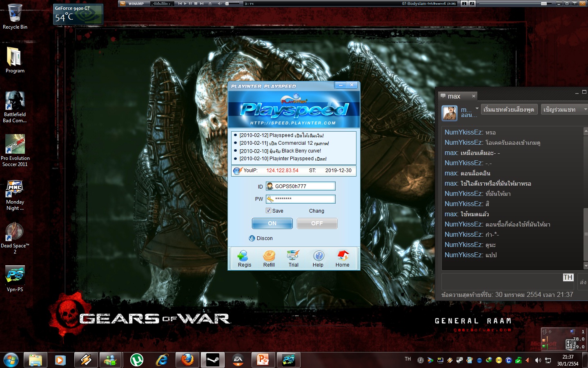This screenshot has height=368, width=588.
Task: Launch Monday Night desktop shortcut
Action: coord(15,195)
